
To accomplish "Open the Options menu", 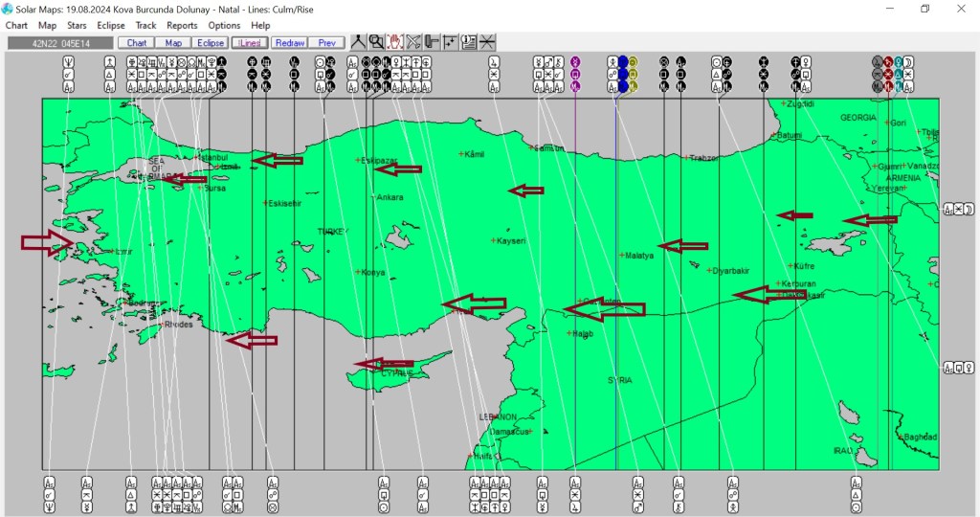I will pos(224,26).
